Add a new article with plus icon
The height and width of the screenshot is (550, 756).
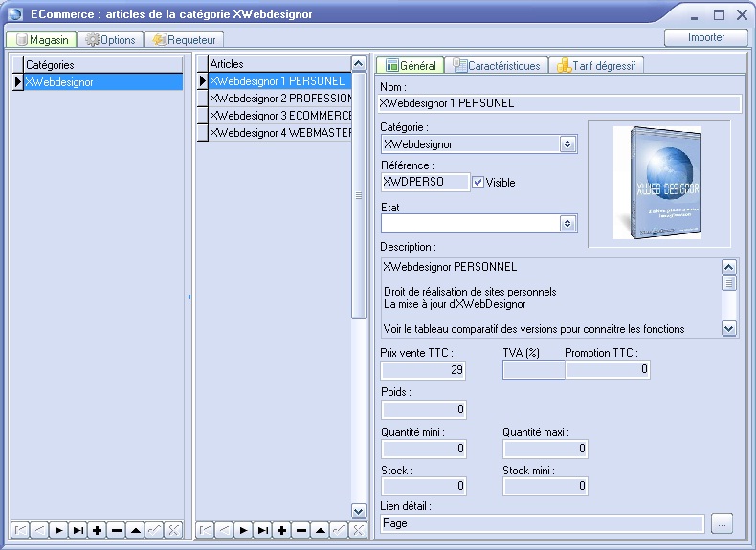[x=282, y=530]
